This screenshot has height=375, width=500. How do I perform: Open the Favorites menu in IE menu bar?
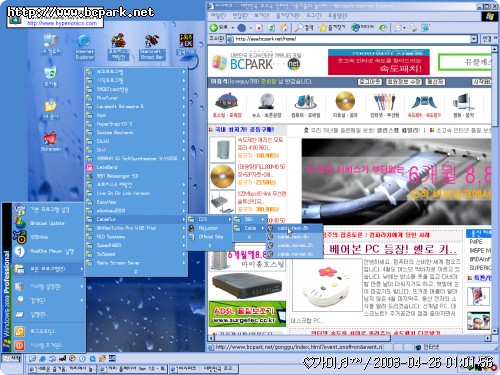pos(288,16)
